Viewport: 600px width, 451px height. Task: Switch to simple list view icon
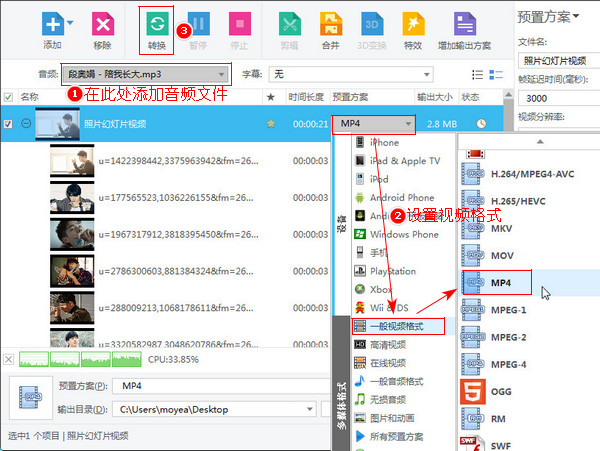477,75
